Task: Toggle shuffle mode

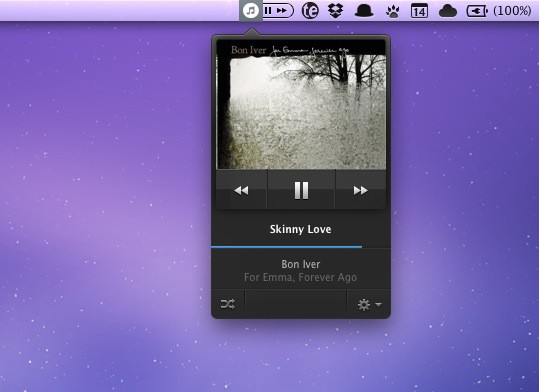Action: click(x=228, y=304)
